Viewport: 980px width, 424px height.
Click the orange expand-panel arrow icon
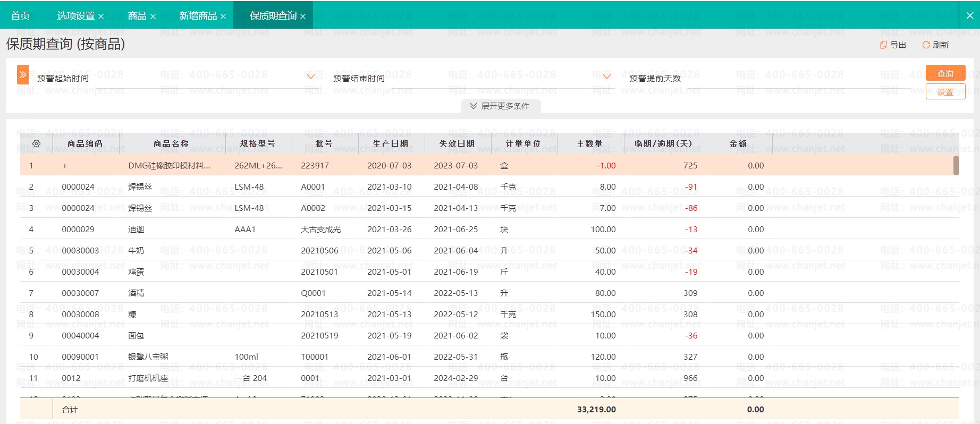pos(22,75)
